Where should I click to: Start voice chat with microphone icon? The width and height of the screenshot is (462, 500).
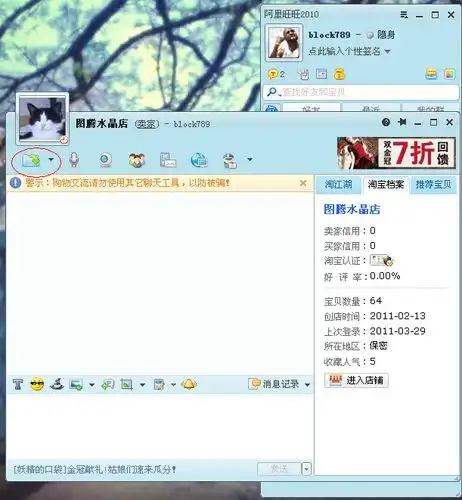coord(74,160)
